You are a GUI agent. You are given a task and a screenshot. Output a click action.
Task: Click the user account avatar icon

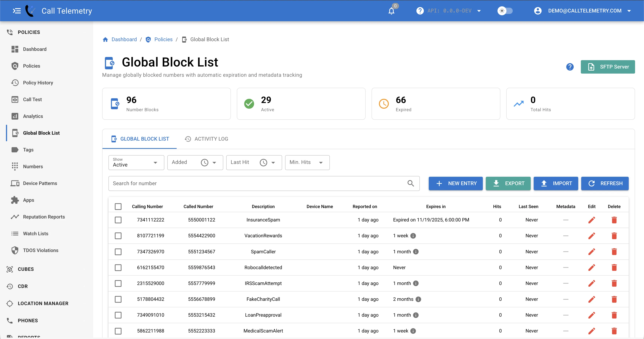(537, 11)
